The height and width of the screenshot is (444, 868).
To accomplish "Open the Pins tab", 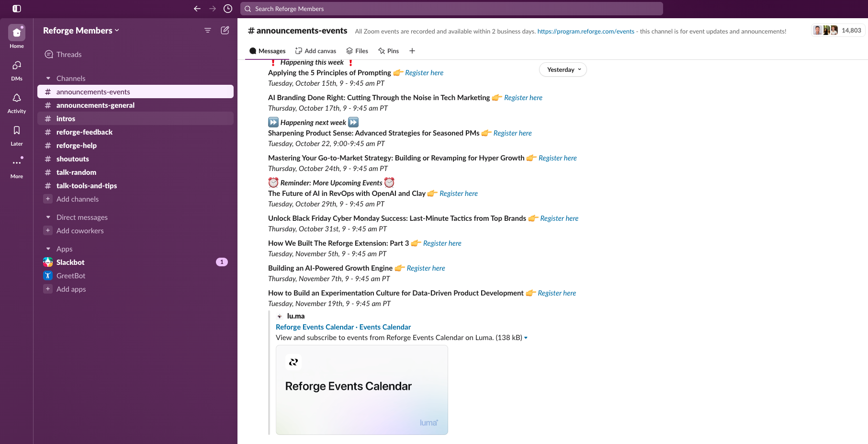I will [388, 51].
